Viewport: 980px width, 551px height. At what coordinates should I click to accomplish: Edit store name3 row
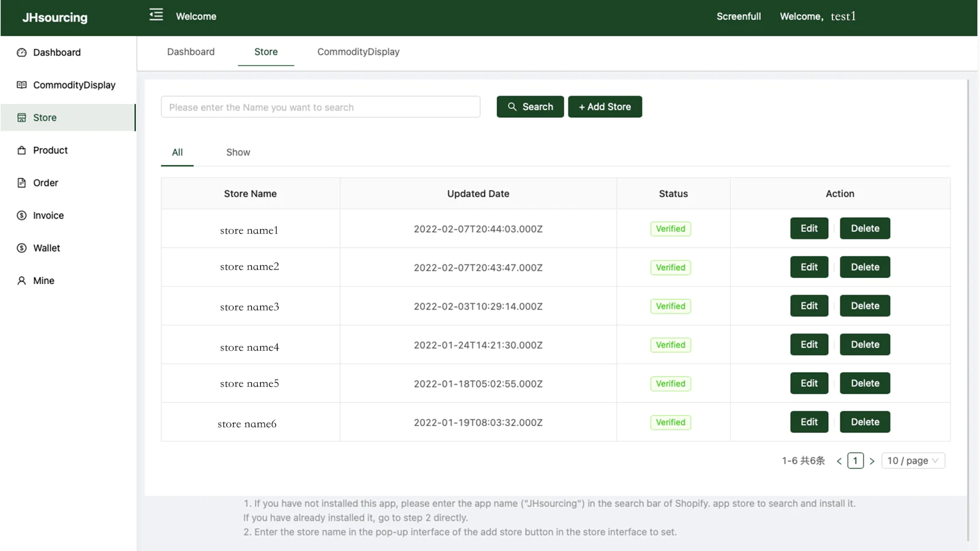(x=809, y=306)
